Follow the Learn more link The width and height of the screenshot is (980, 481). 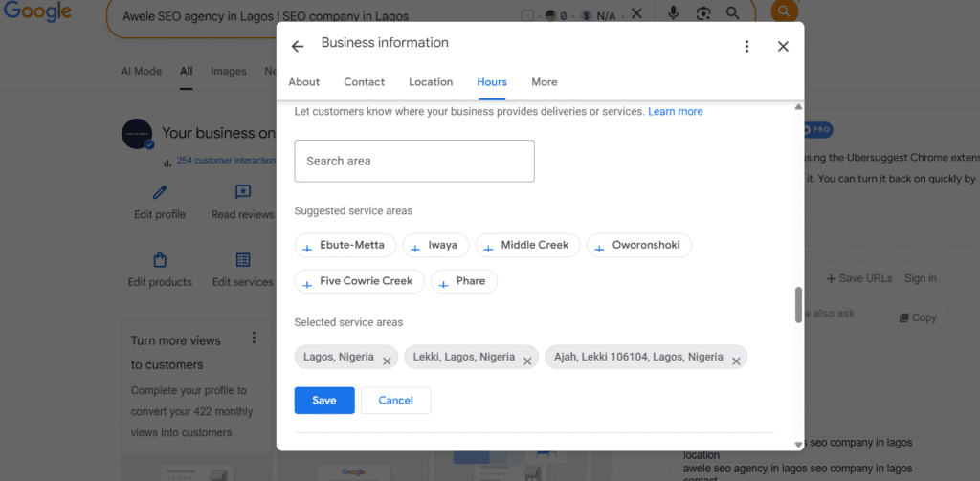[x=675, y=111]
